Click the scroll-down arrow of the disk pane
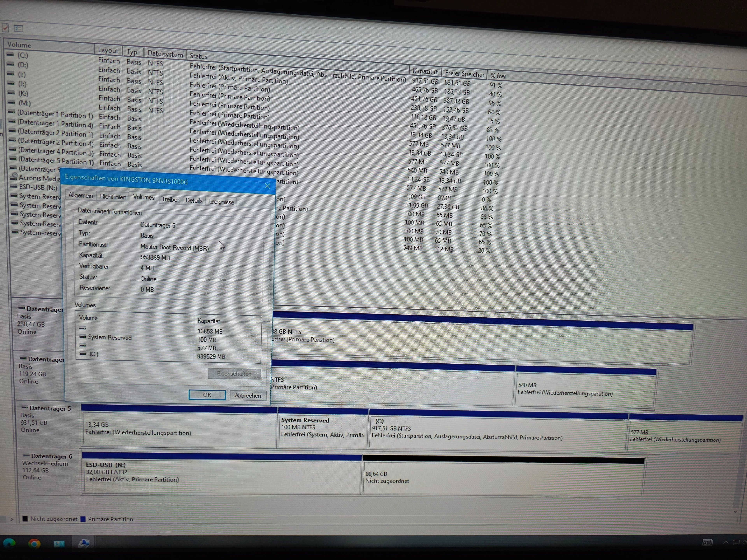This screenshot has width=747, height=560. pos(735,512)
